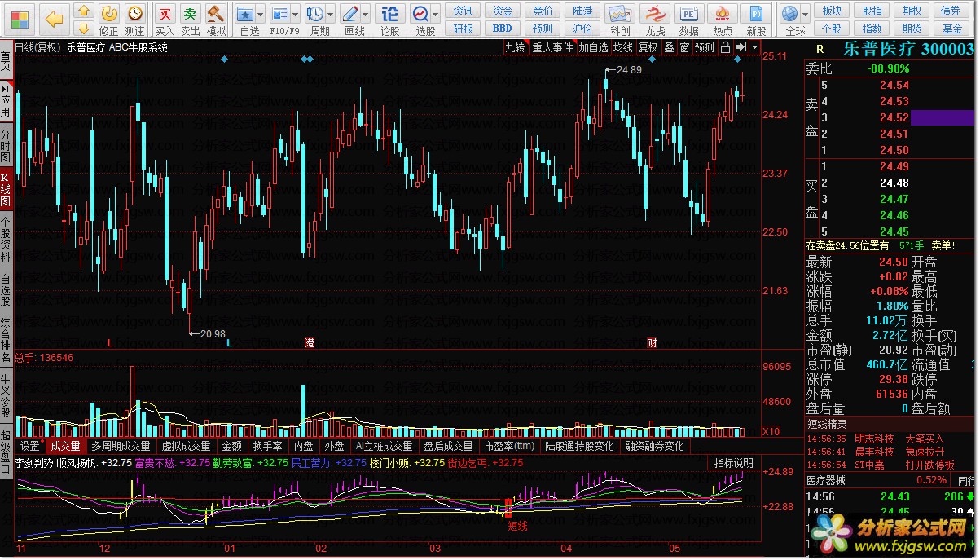The width and height of the screenshot is (980, 560).
Task: Expand the 自选 dropdown arrow
Action: (260, 15)
